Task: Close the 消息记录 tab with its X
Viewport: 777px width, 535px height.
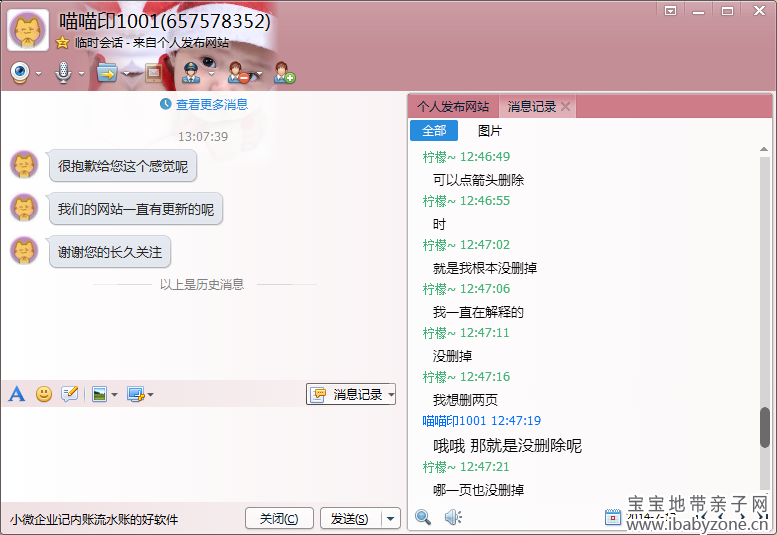Action: click(565, 107)
